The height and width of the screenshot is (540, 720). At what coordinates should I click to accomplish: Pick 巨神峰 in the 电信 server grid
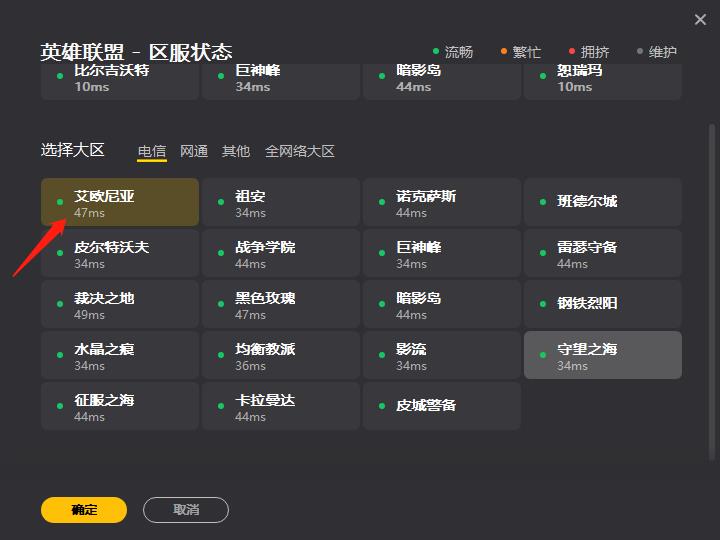pos(442,253)
